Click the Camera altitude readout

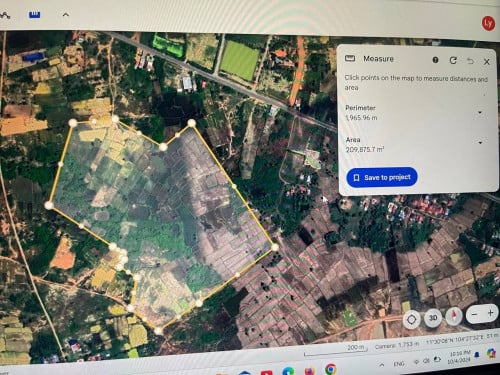click(397, 345)
